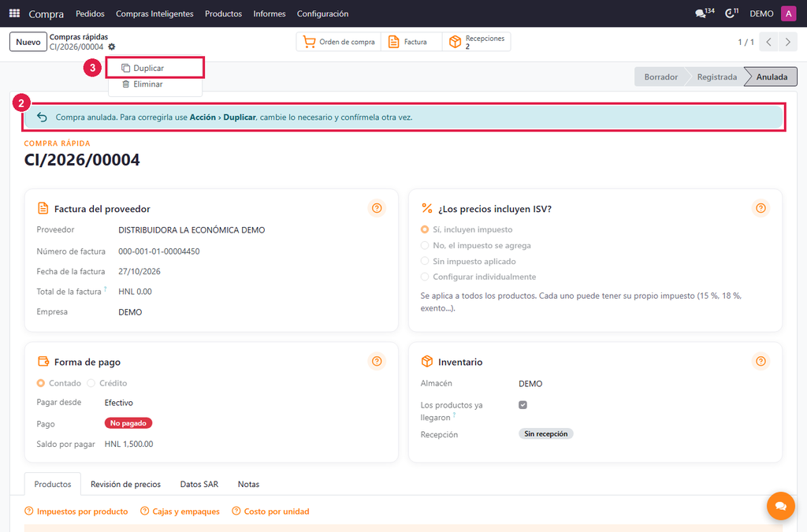
Task: Open the conversations chat icon showing 134
Action: (x=705, y=13)
